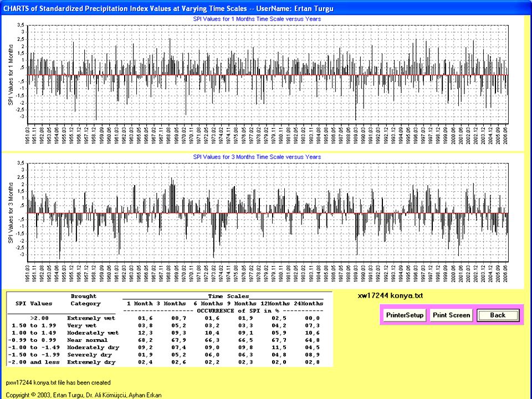Screen dimensions: 532x399
Task: Click the Print Screen button
Action: [451, 315]
